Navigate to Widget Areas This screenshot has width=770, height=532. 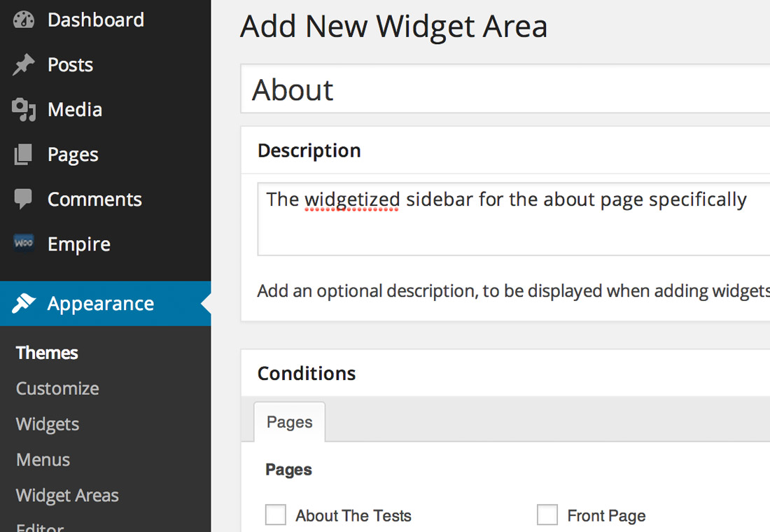point(66,495)
